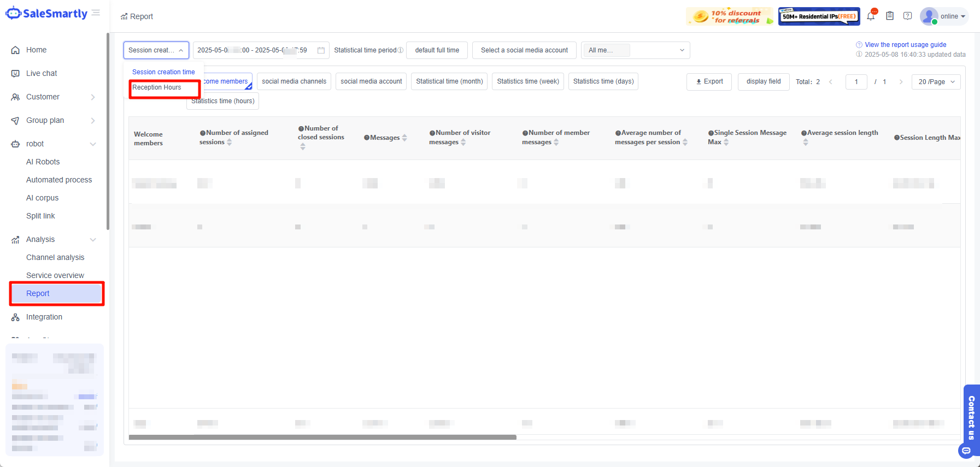The width and height of the screenshot is (980, 467).
Task: Select the Statistics time (week) option
Action: pyautogui.click(x=527, y=81)
